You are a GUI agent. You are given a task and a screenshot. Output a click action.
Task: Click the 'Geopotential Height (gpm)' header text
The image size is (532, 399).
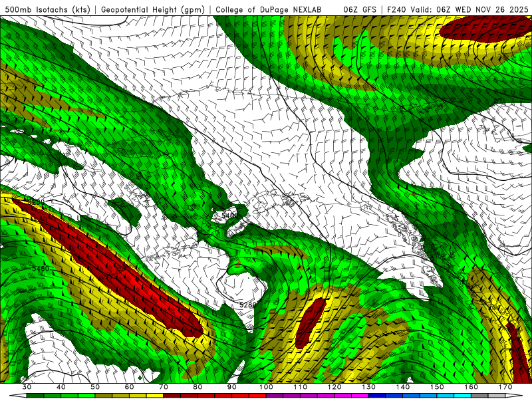point(153,9)
